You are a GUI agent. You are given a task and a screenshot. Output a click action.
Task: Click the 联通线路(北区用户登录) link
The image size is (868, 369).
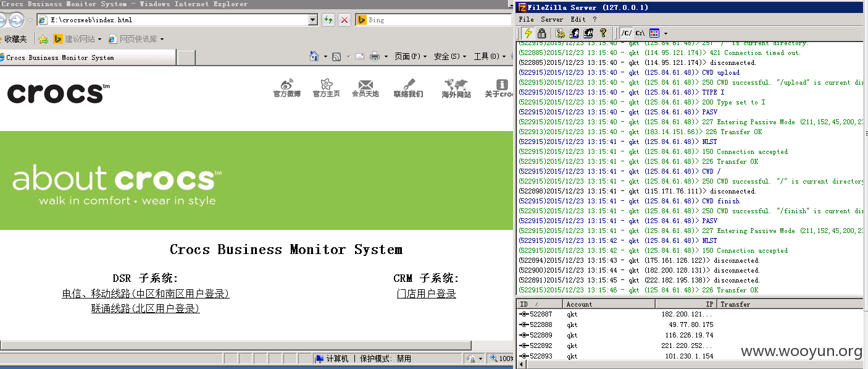(x=146, y=308)
